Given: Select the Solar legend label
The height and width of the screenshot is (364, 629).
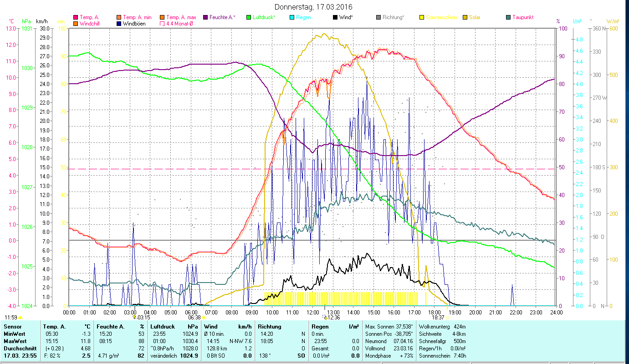Looking at the screenshot, I should point(475,17).
